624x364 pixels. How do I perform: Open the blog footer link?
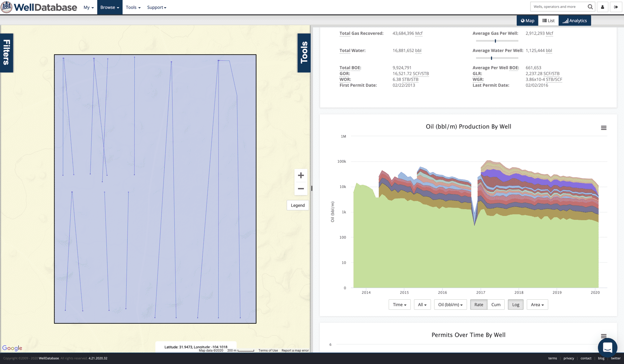(x=601, y=358)
